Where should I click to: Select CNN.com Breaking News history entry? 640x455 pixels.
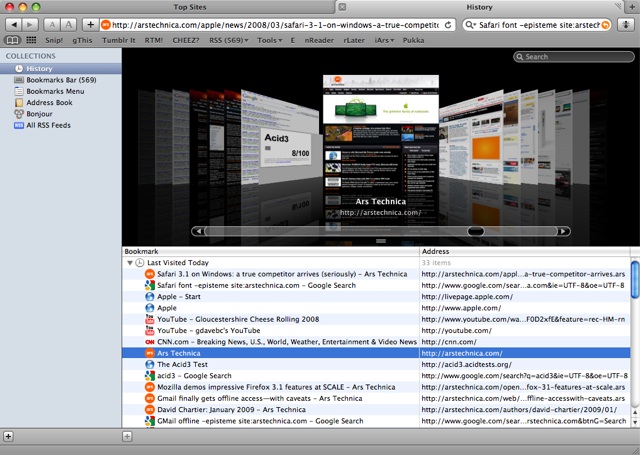point(376,342)
